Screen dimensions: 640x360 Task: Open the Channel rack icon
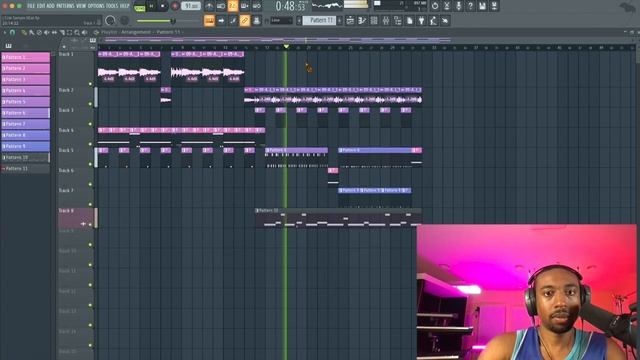(x=374, y=20)
